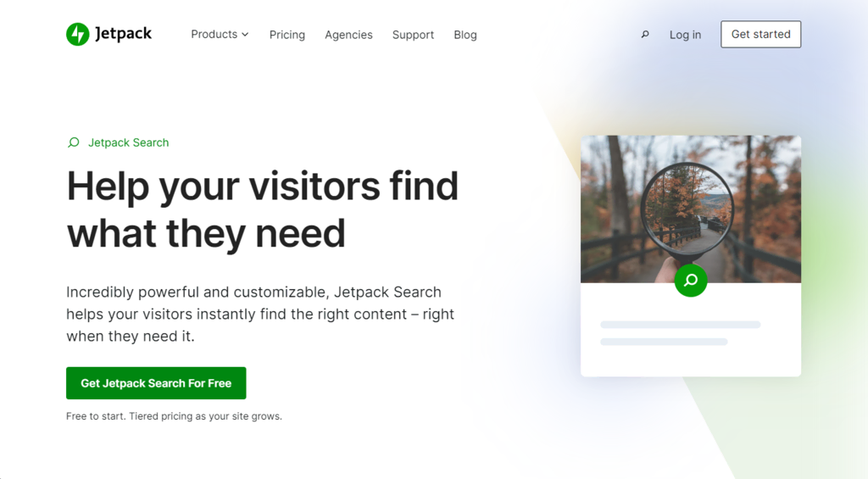Click the first placeholder line on search card
Image resolution: width=868 pixels, height=479 pixels.
point(681,325)
